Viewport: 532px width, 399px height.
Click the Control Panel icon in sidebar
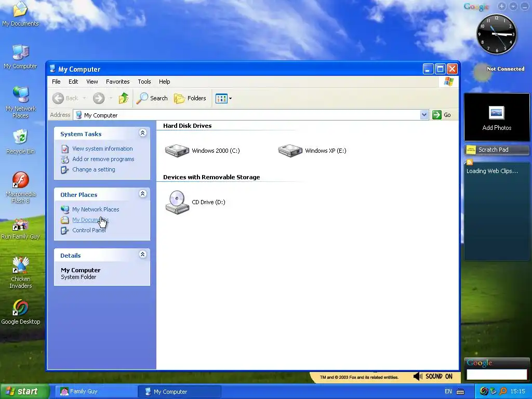tap(65, 231)
